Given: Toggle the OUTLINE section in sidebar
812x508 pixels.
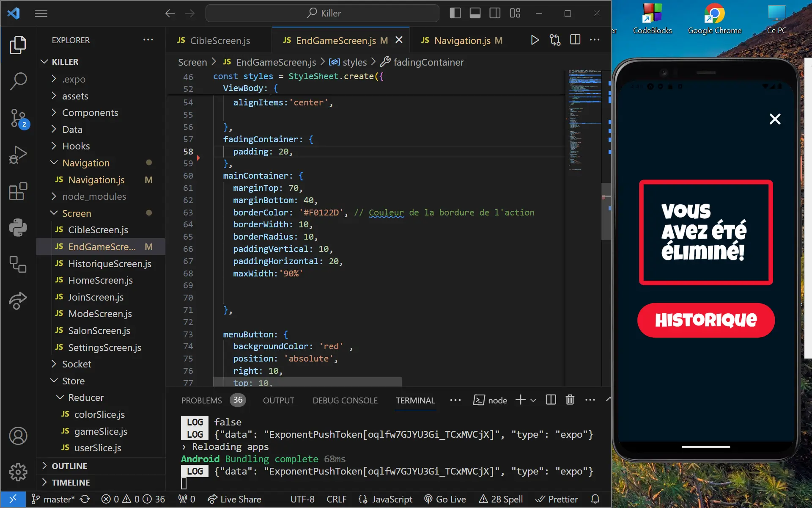Looking at the screenshot, I should coord(69,465).
